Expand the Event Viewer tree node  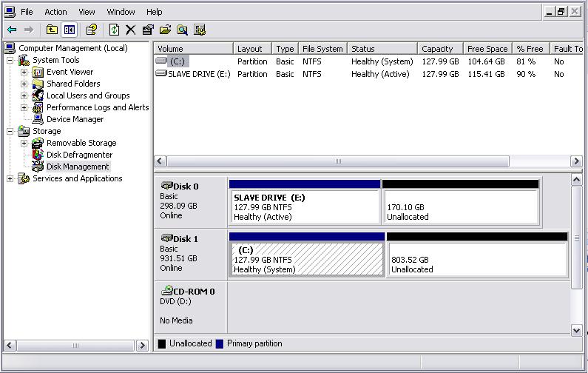tap(24, 72)
